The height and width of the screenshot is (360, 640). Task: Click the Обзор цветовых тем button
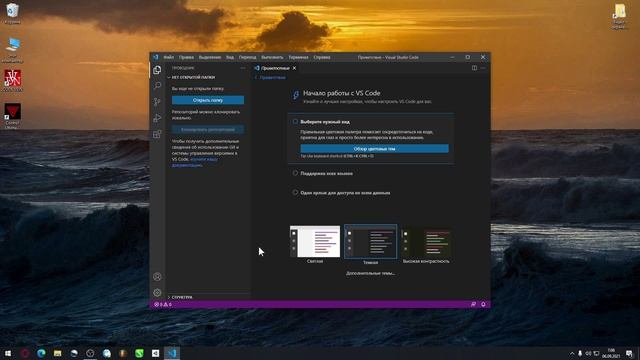[374, 149]
